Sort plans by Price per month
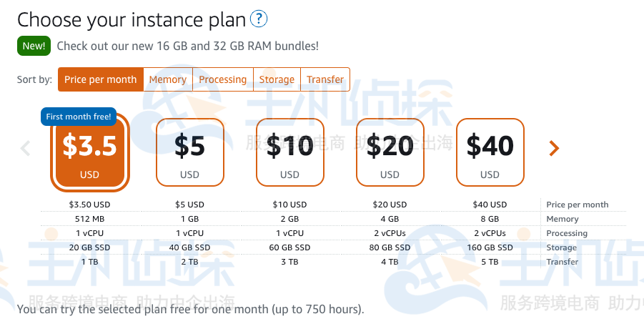The width and height of the screenshot is (644, 334). pos(100,79)
